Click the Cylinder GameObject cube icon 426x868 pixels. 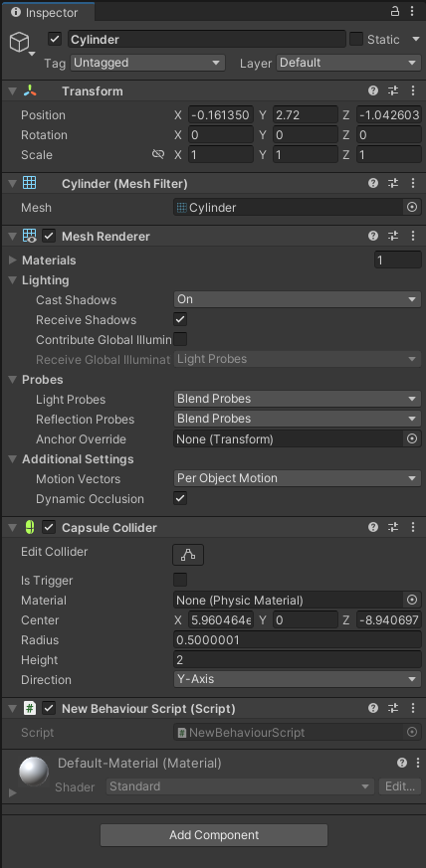click(x=20, y=42)
